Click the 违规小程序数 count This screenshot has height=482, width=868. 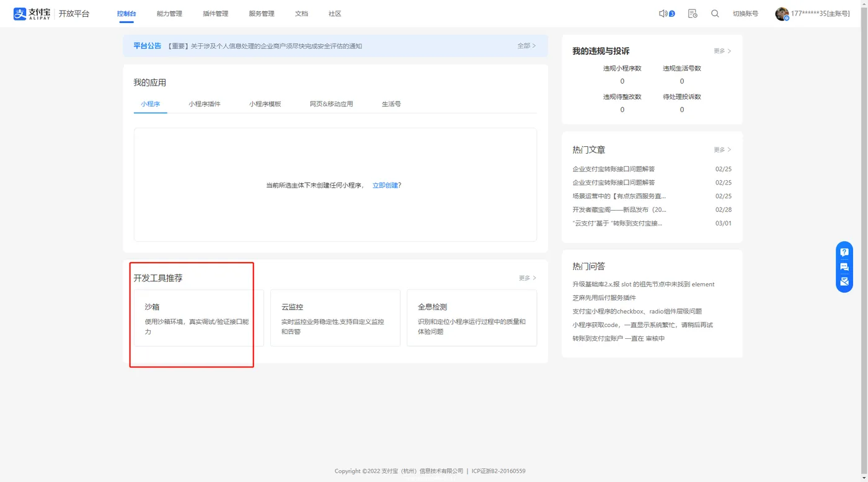[622, 81]
